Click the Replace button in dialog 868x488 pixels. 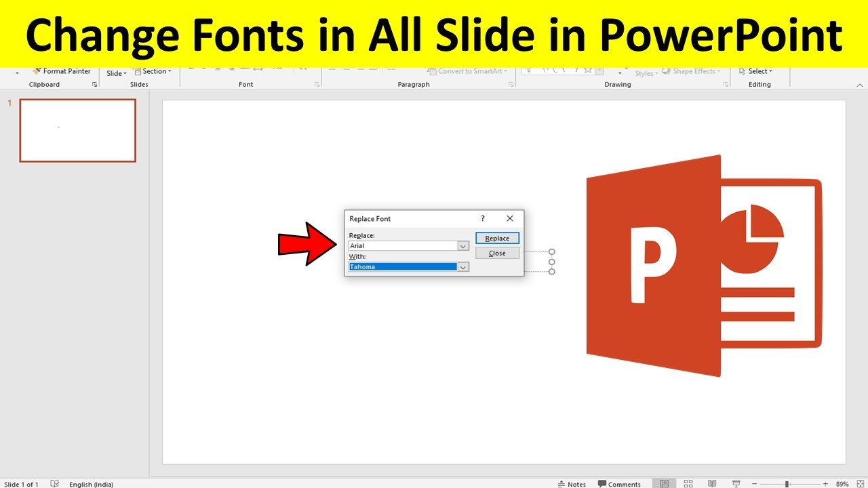(x=497, y=239)
